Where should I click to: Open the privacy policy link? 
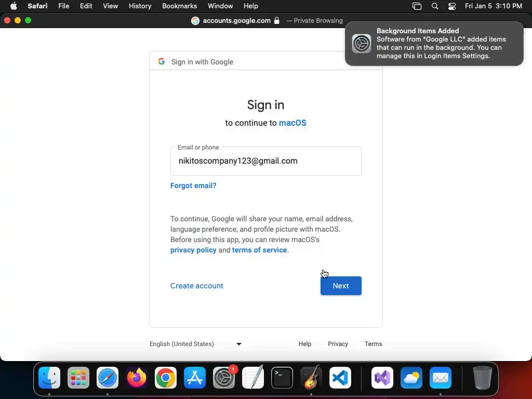coord(193,250)
